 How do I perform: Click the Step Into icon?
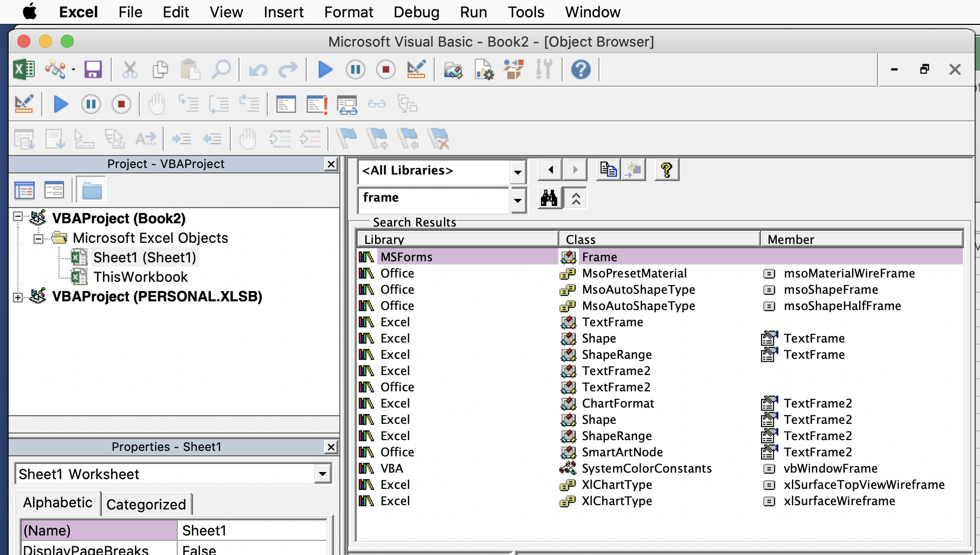(x=189, y=104)
